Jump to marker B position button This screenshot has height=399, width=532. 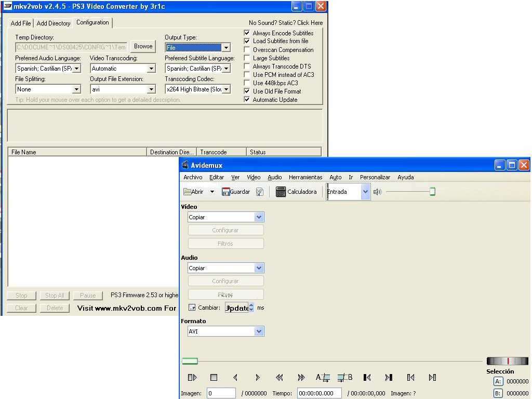pyautogui.click(x=432, y=377)
